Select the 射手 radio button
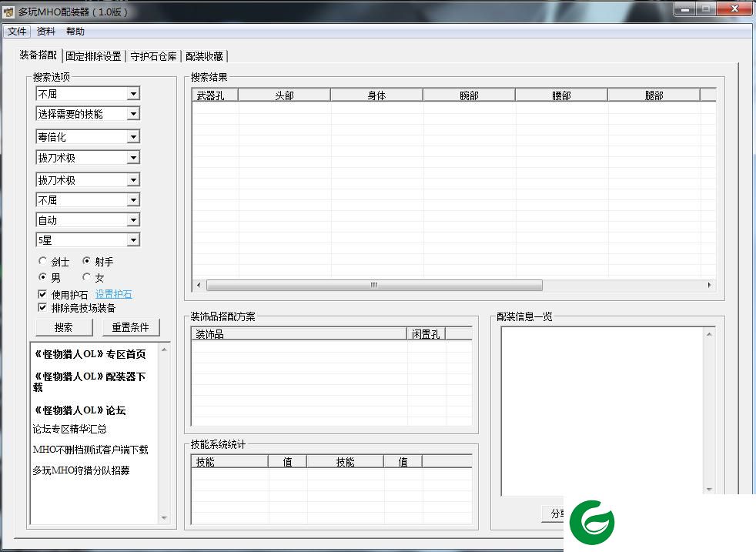The image size is (756, 552). (x=86, y=261)
